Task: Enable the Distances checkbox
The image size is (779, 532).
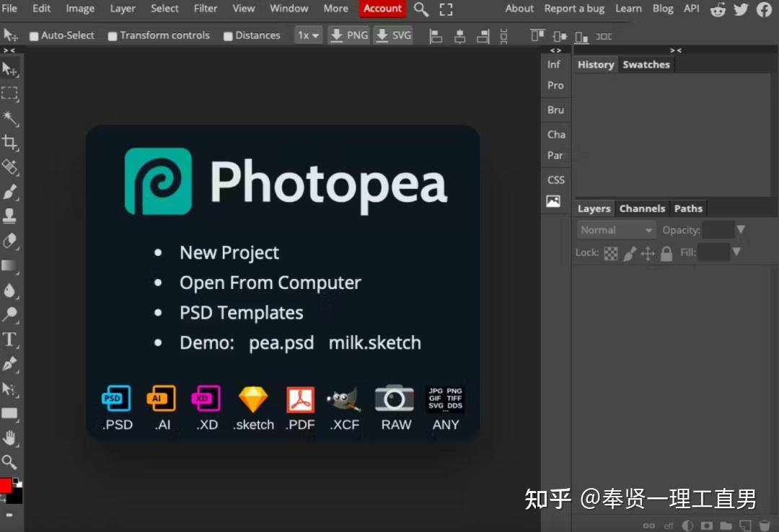Action: pyautogui.click(x=228, y=36)
